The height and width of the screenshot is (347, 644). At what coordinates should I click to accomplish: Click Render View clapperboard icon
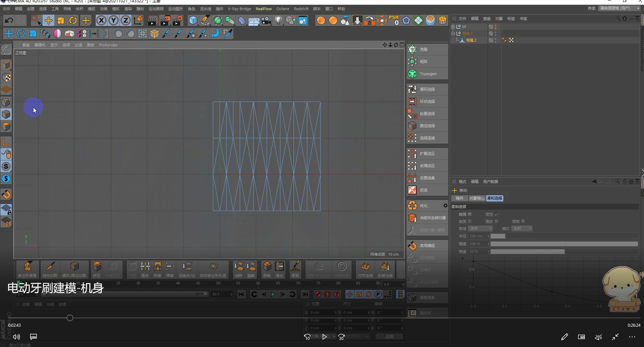point(153,21)
